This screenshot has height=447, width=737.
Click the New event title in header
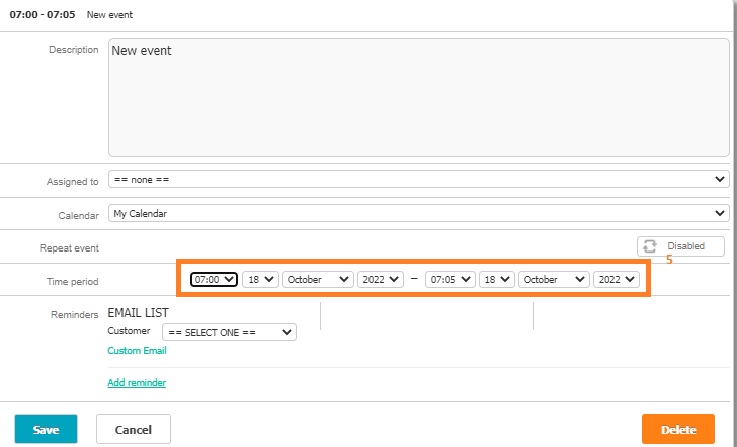(x=110, y=15)
